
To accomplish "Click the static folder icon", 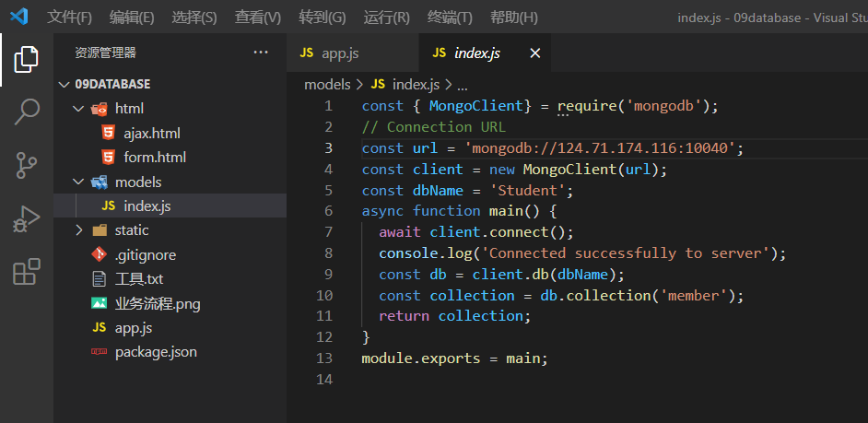I will pyautogui.click(x=100, y=230).
